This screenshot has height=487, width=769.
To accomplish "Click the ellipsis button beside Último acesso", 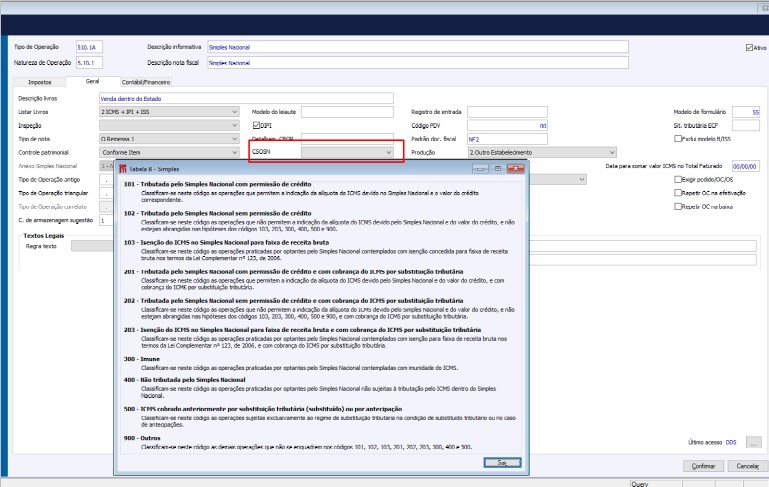I will tap(753, 442).
